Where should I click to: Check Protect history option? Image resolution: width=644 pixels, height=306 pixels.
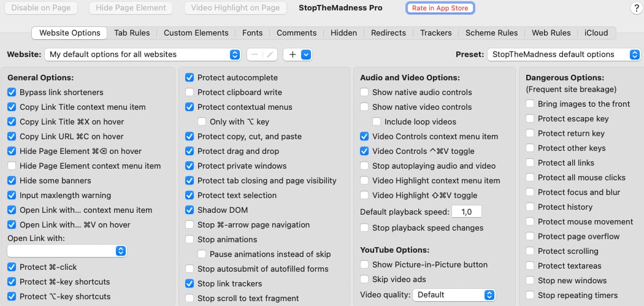531,207
